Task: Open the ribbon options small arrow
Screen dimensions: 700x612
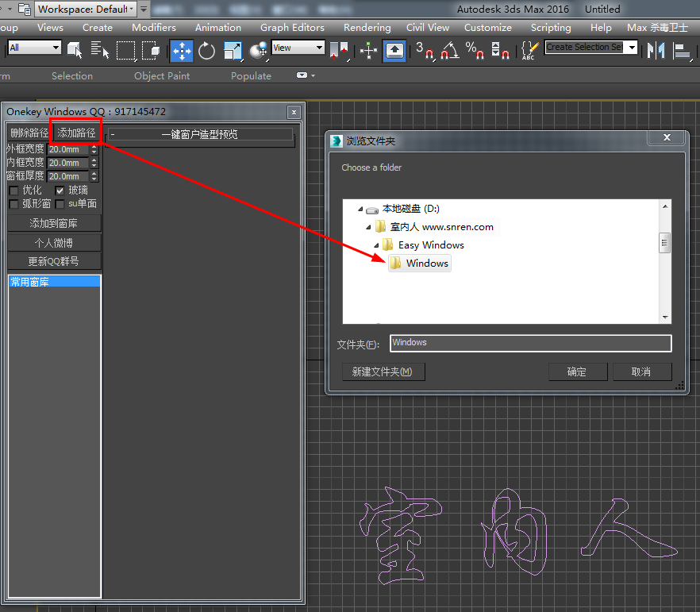Action: 313,75
